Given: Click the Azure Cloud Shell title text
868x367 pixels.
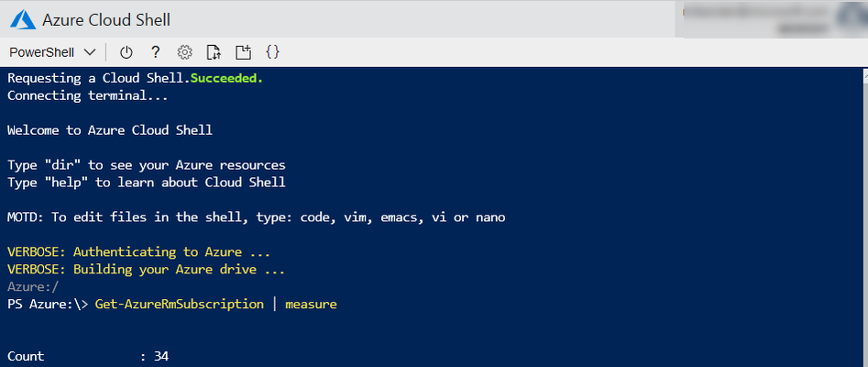Looking at the screenshot, I should [106, 20].
